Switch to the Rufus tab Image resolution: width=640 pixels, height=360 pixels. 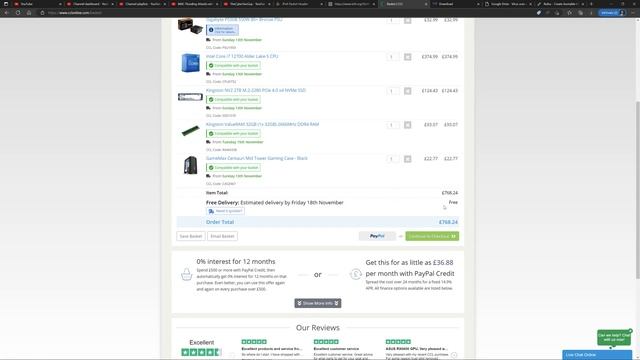coord(559,4)
